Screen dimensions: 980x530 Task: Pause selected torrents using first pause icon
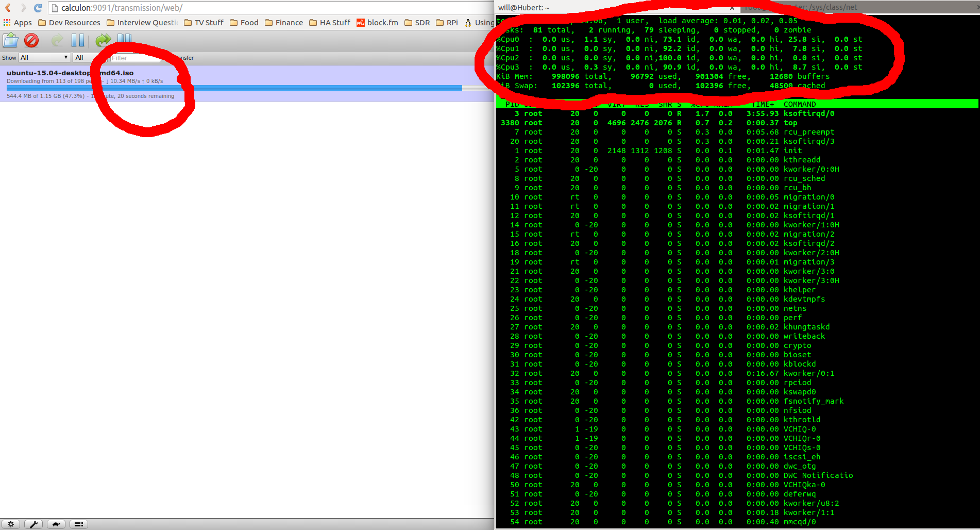78,40
